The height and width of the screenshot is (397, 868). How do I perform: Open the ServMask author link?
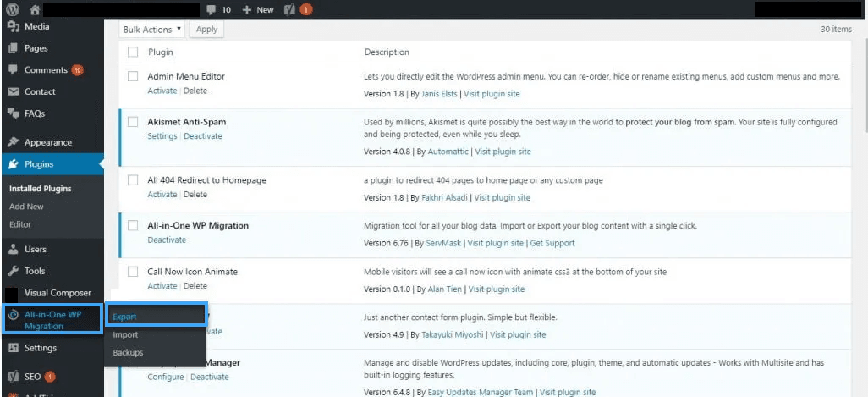pyautogui.click(x=443, y=243)
